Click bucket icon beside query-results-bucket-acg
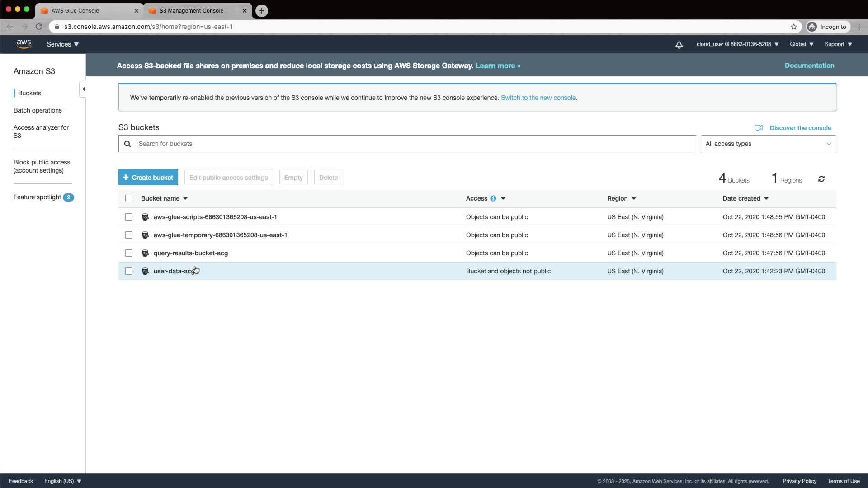Screen dimensions: 868x488 (145, 253)
